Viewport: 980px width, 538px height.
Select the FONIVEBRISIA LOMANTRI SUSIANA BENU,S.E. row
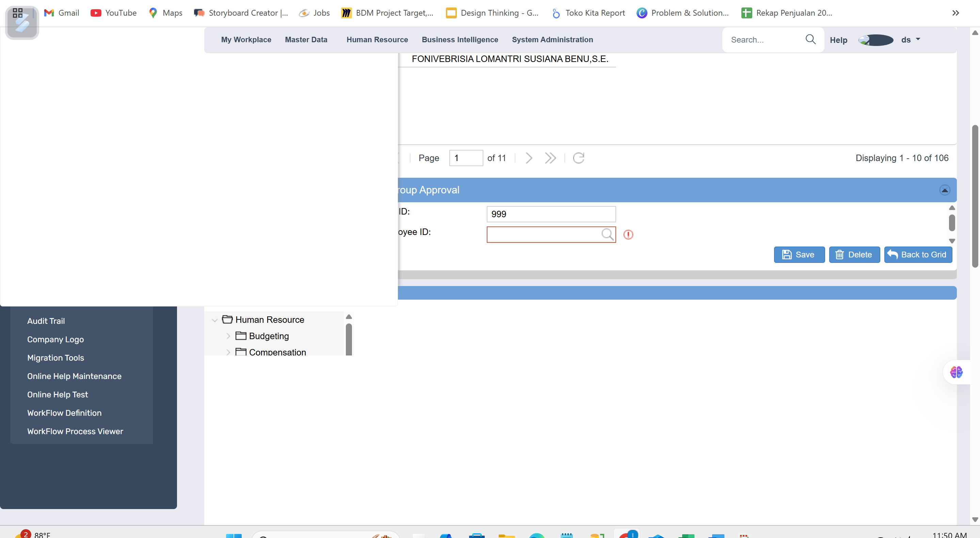(510, 59)
